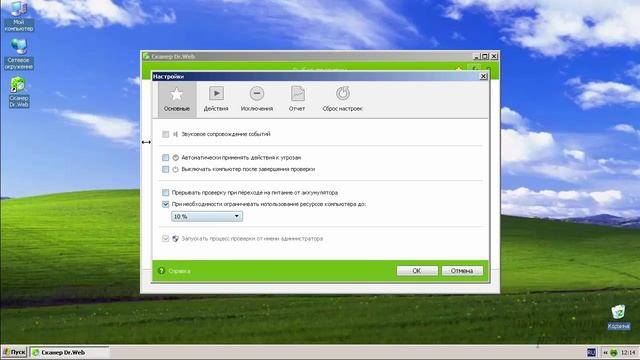640x360 pixels.
Task: Click the sound speaker icon beside Звуковое сопровождение
Action: pos(176,134)
